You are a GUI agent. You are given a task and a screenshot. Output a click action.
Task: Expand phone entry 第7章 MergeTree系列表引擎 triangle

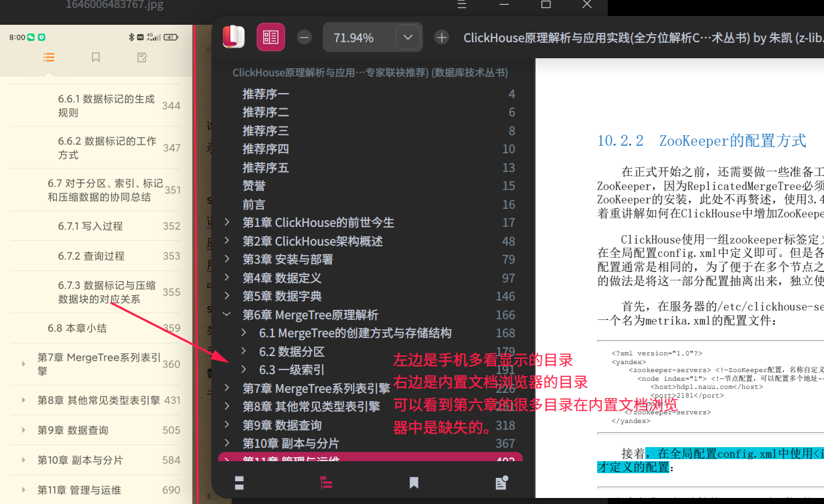click(24, 364)
